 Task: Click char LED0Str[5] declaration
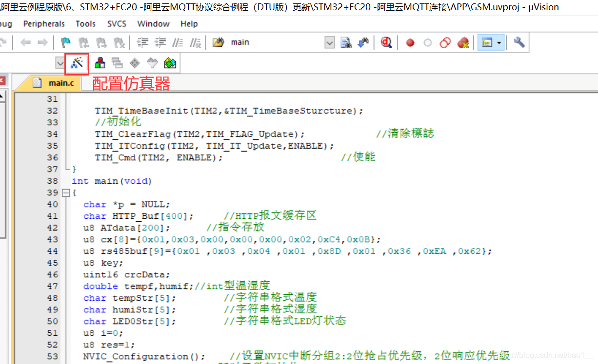130,321
